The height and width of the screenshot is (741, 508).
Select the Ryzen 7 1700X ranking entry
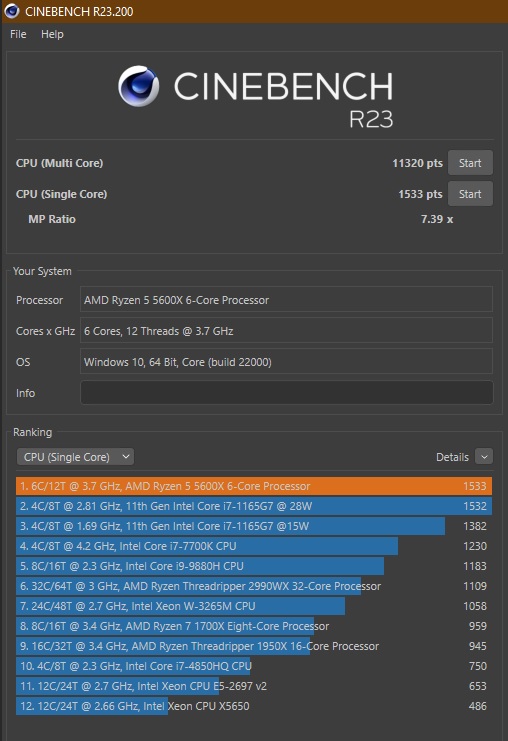click(254, 626)
